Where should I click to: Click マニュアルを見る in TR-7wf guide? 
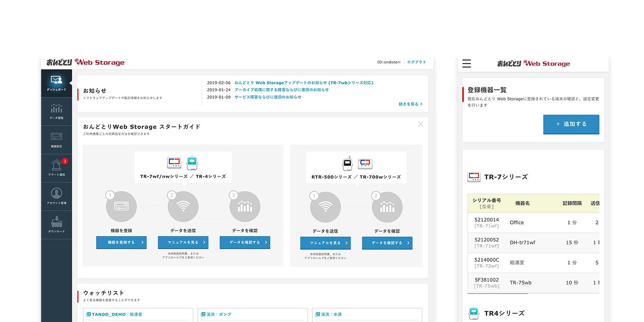[183, 242]
